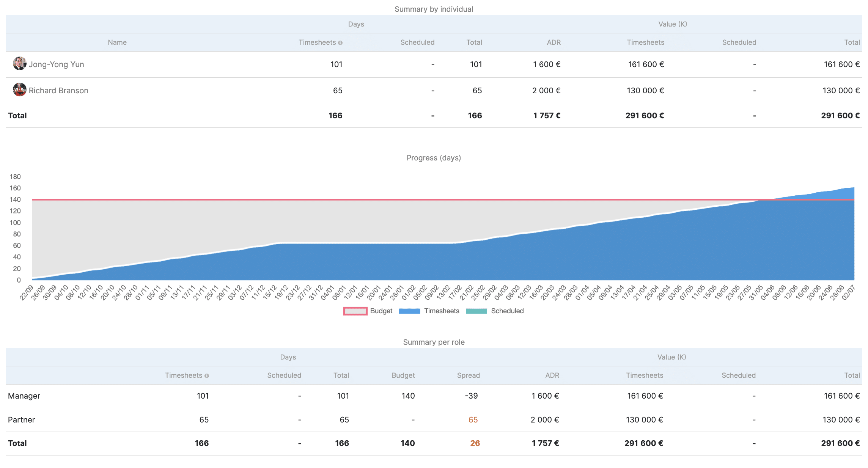Open Richard Branson name link

(x=58, y=91)
